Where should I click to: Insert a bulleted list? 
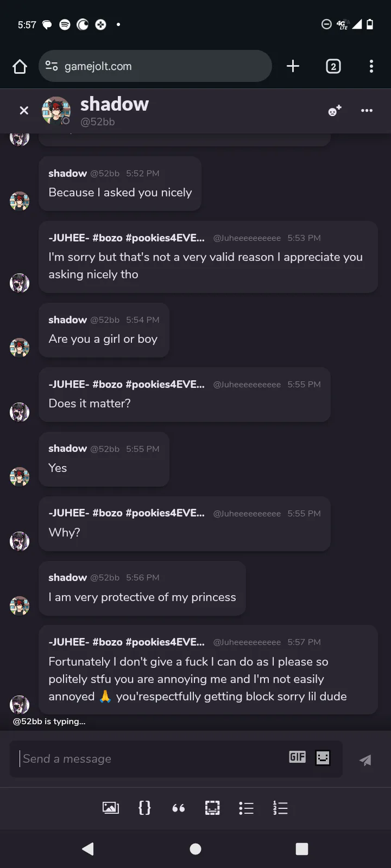246,808
